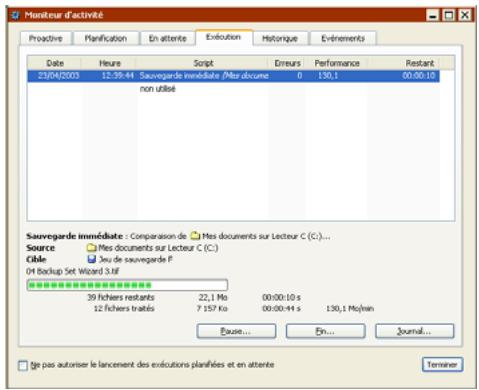This screenshot has width=479, height=390.
Task: Click the Terminer button
Action: click(x=442, y=364)
